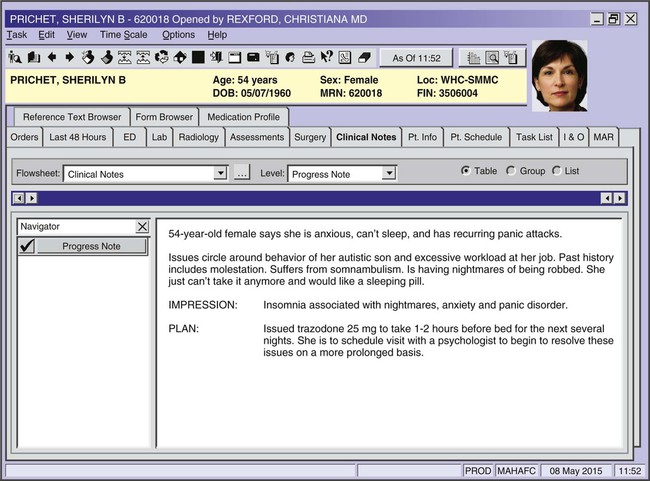Click the ellipsis button beside Flowsheet
Screen dimensions: 650x481
[x=241, y=174]
